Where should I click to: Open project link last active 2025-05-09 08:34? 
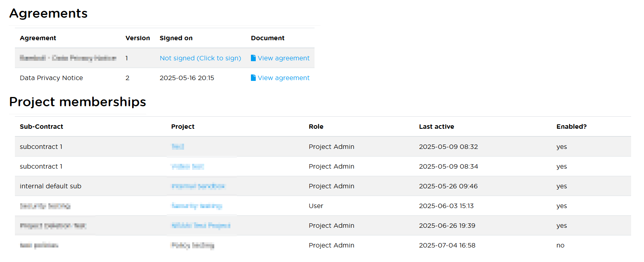point(188,166)
